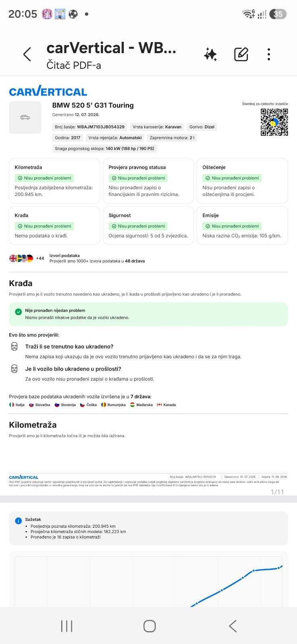The image size is (297, 644).
Task: Tap the Android back navigation button
Action: tap(233, 626)
